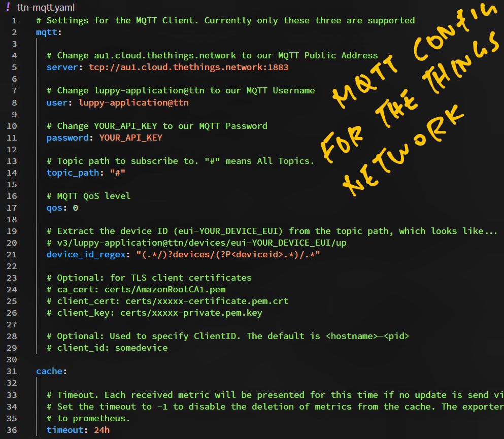Click the cache key on line 31

point(49,371)
